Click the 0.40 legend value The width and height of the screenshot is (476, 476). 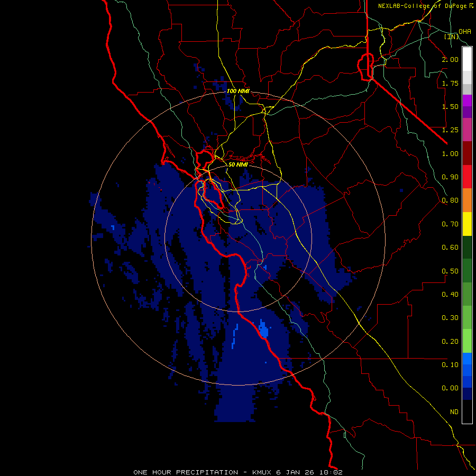[x=450, y=295]
